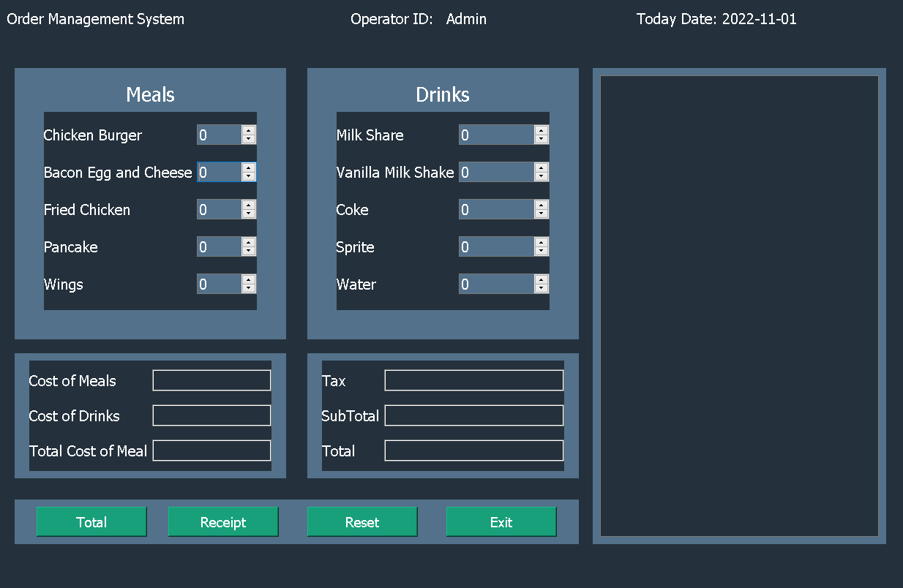Print the Receipt
Viewport: 903px width, 588px height.
pos(223,521)
